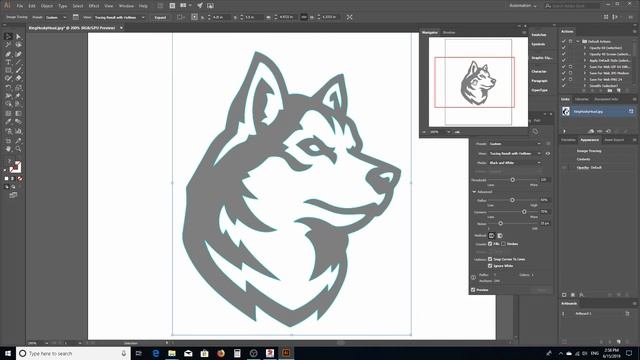Select the Line Segment tool

pos(18,62)
